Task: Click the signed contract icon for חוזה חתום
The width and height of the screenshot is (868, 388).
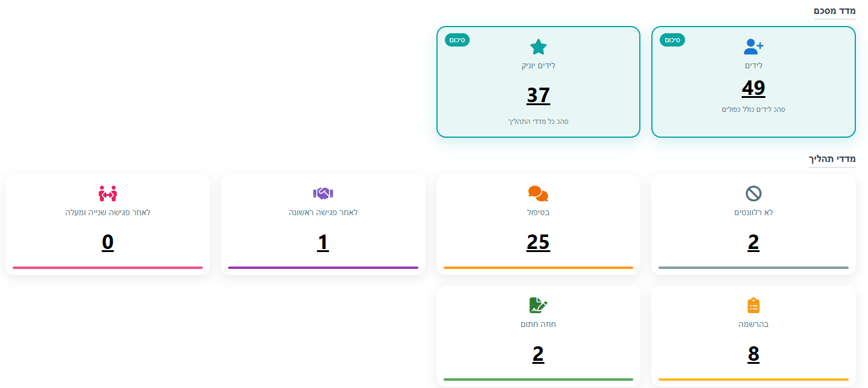Action: pyautogui.click(x=538, y=305)
